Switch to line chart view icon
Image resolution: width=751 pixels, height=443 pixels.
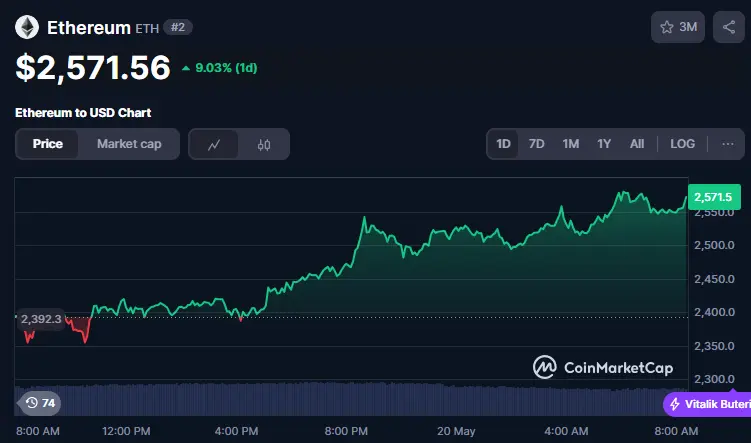click(x=214, y=144)
